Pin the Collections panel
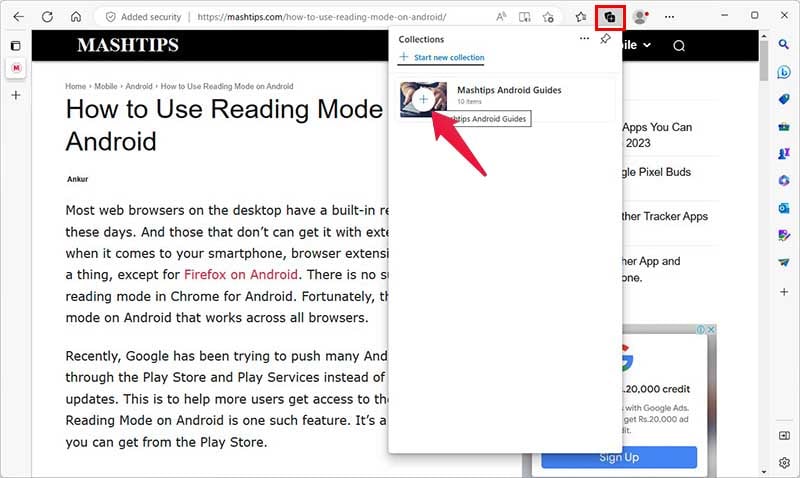This screenshot has width=800, height=478. click(605, 39)
